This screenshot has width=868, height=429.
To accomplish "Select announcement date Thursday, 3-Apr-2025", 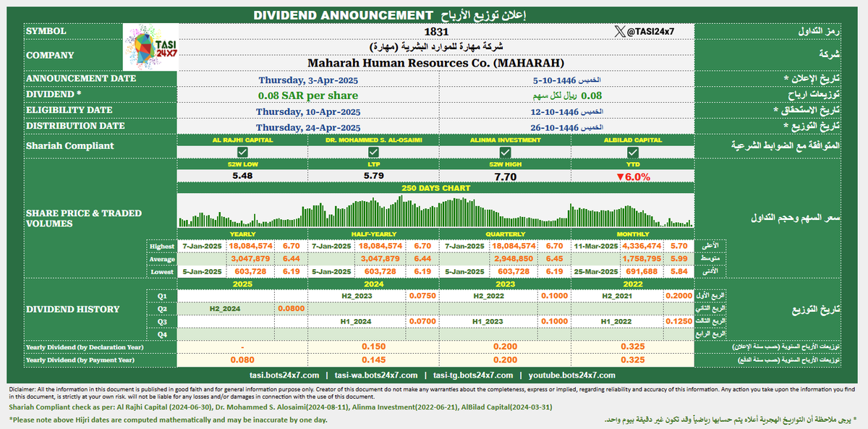I will click(307, 80).
